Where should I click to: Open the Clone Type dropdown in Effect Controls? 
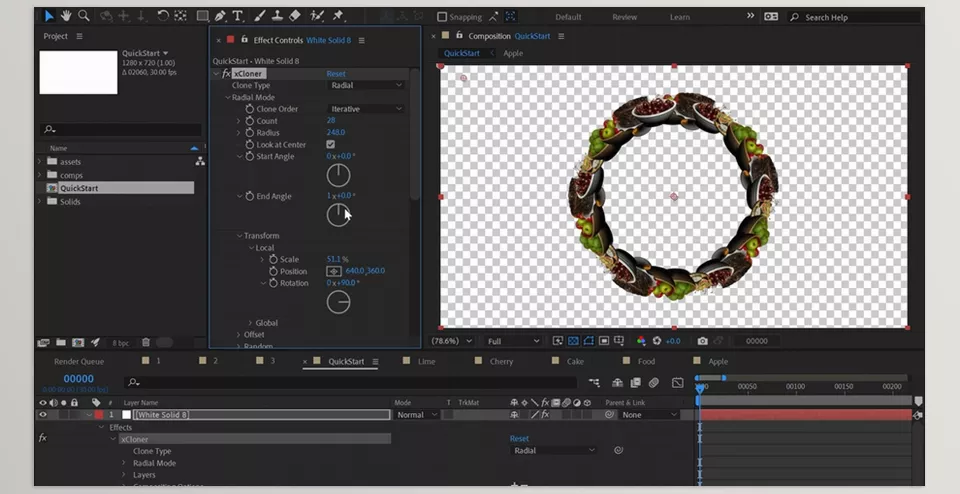click(366, 85)
